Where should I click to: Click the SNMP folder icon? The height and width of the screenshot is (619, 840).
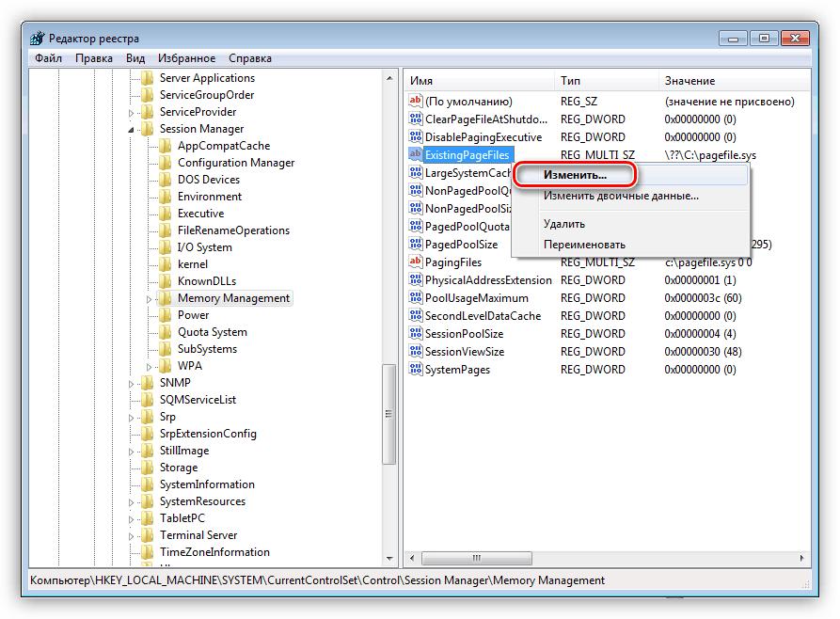pyautogui.click(x=148, y=383)
